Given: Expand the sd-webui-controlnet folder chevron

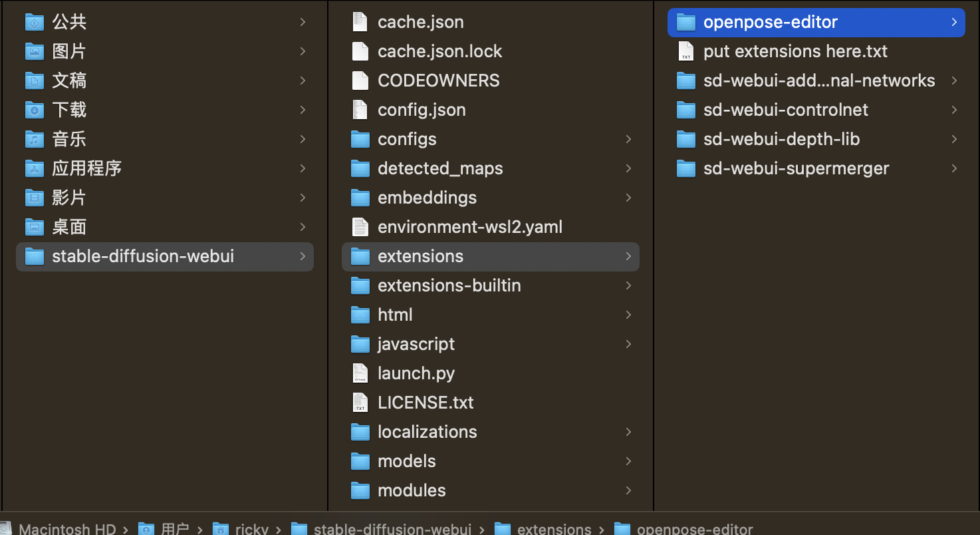Looking at the screenshot, I should pyautogui.click(x=954, y=110).
